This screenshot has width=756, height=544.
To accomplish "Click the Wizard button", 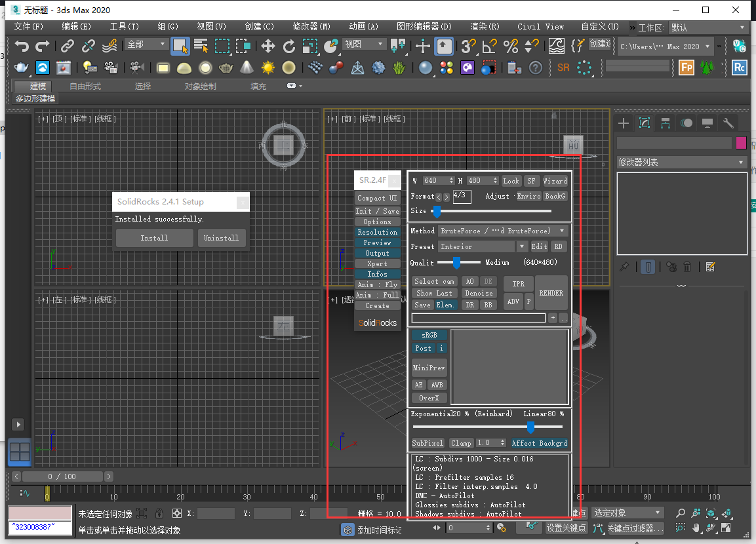I will click(x=555, y=181).
